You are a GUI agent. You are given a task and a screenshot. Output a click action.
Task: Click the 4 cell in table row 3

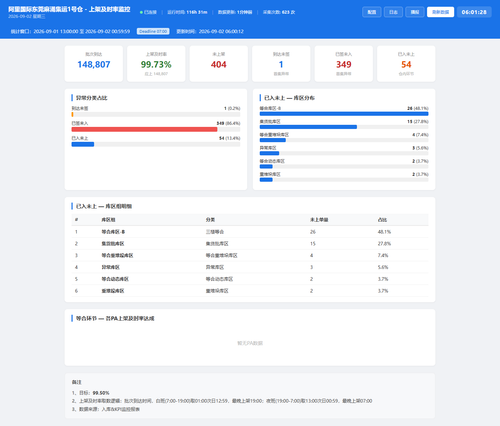click(x=312, y=255)
